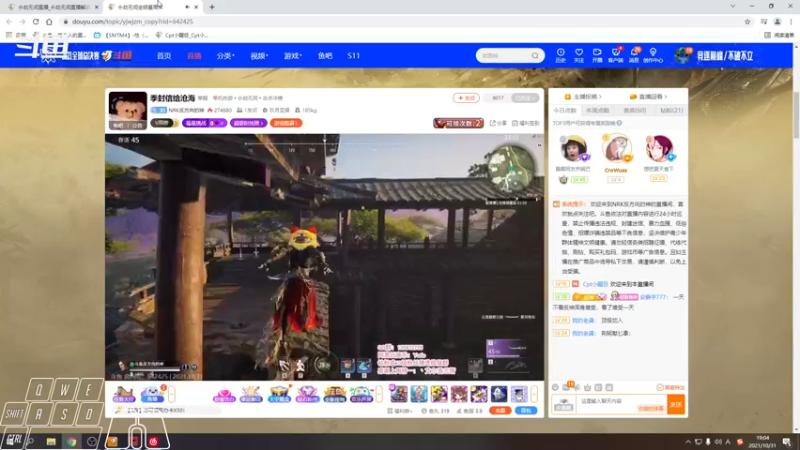Click the browser reload icon
Image resolution: width=800 pixels, height=450 pixels.
(x=36, y=21)
